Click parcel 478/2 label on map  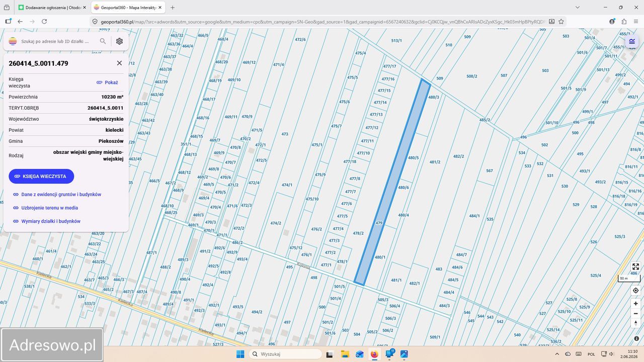[x=358, y=233]
